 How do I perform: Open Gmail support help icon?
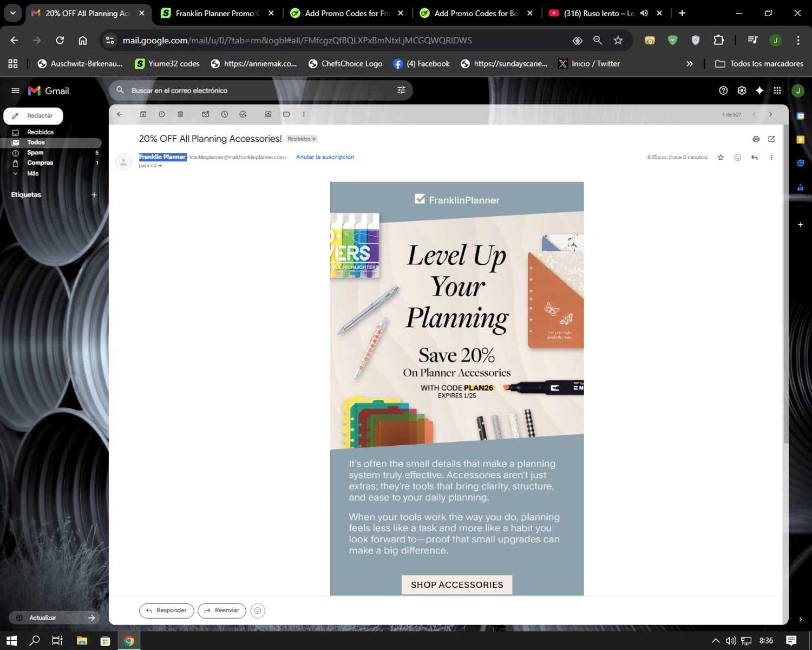click(723, 90)
